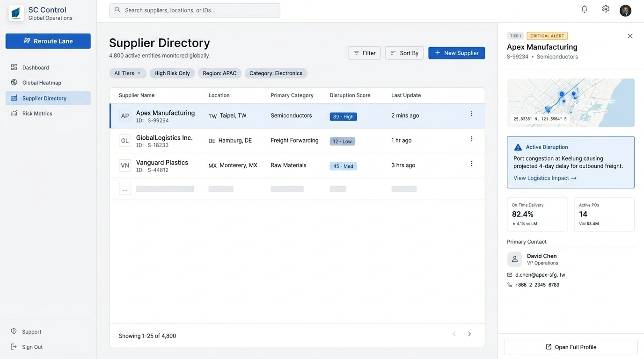Click the SC Control app logo

16,13
